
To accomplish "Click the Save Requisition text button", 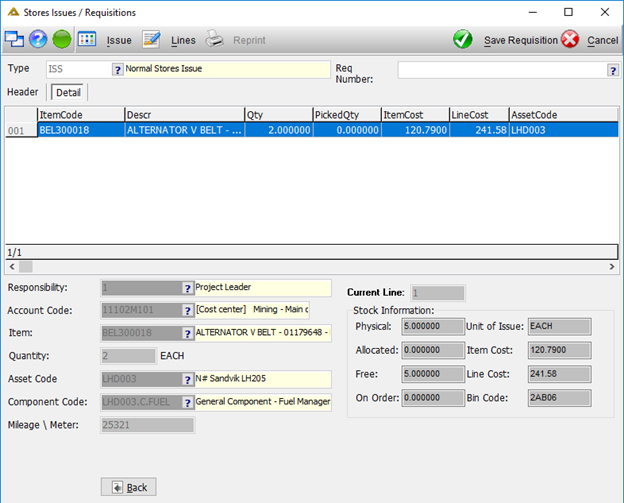I will pyautogui.click(x=521, y=40).
